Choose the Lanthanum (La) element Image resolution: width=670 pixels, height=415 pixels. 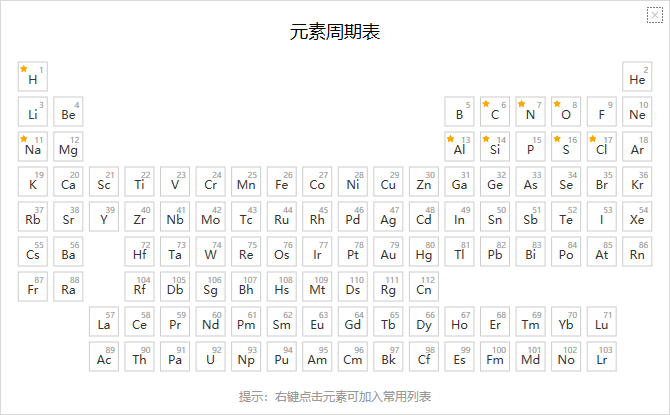tap(104, 322)
